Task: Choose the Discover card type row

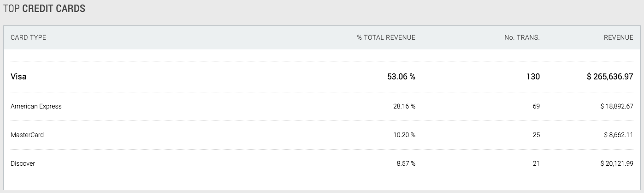Action: pos(23,163)
